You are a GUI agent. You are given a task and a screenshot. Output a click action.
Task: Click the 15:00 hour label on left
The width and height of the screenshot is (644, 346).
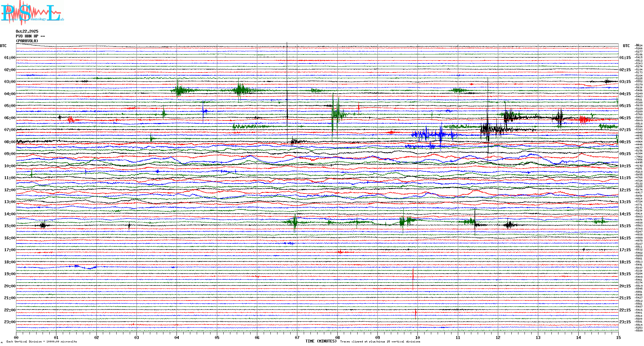click(10, 226)
